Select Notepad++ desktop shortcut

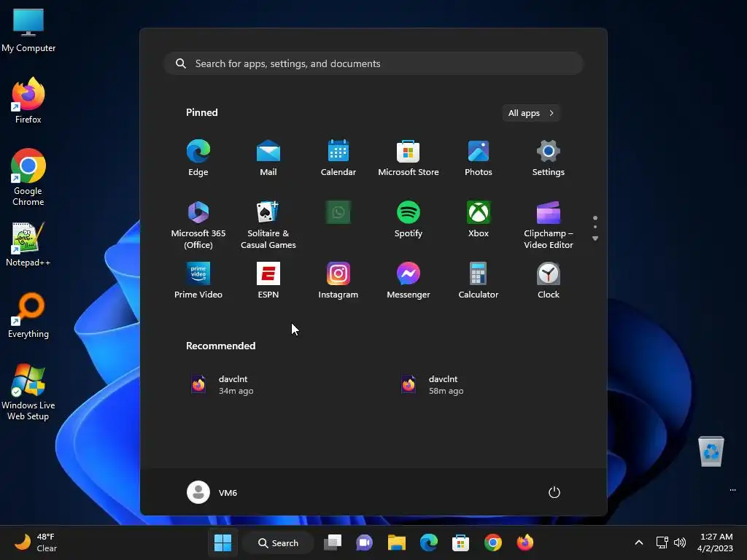pos(28,244)
